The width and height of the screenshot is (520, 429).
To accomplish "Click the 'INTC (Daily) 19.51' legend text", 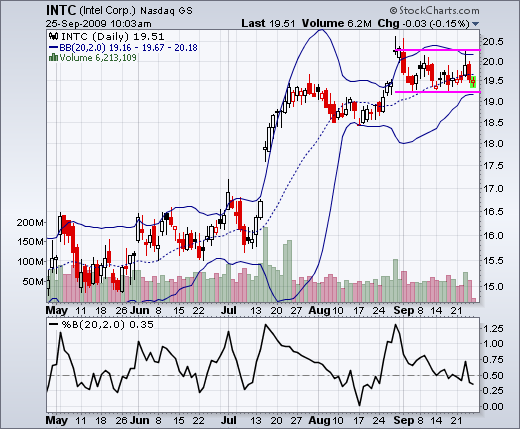I will click(x=113, y=36).
